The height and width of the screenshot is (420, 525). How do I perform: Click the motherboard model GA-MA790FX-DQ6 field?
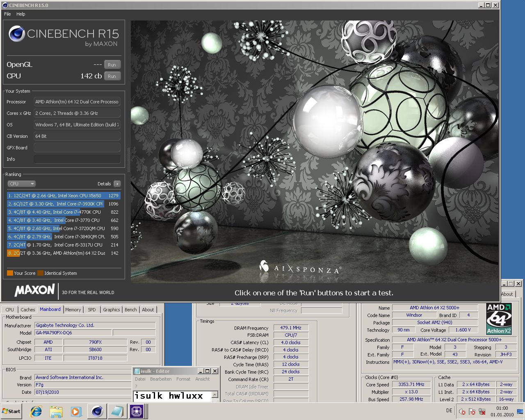click(73, 333)
